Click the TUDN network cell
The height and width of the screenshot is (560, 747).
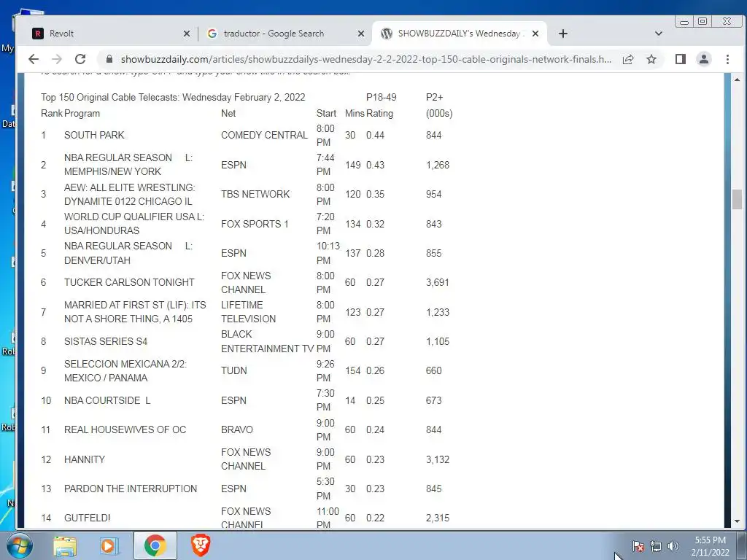pos(233,370)
